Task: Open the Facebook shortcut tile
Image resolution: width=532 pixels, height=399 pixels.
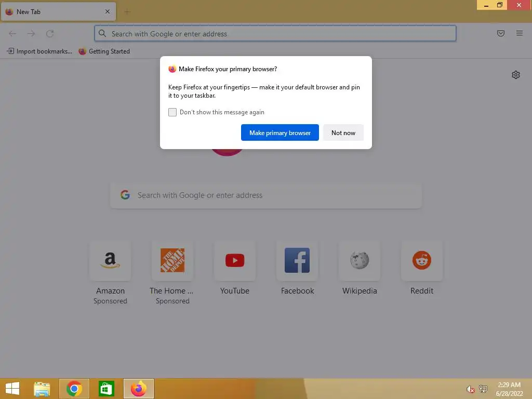Action: click(297, 261)
